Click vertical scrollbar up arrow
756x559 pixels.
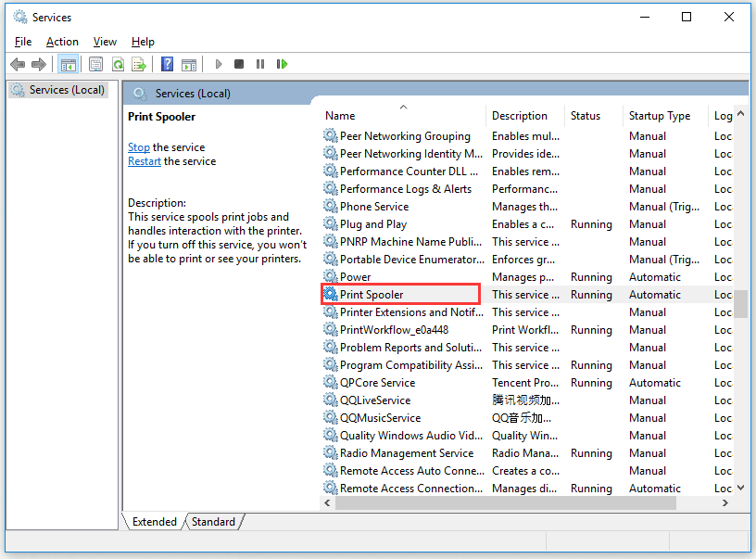click(x=741, y=114)
